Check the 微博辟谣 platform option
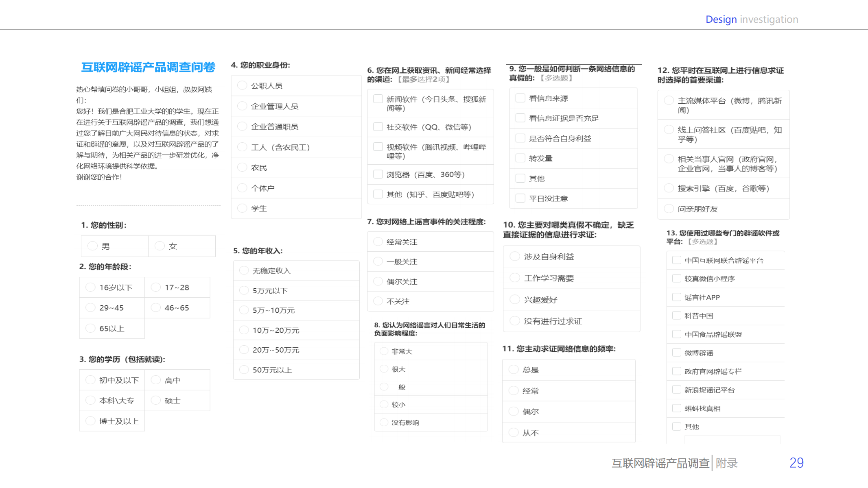The width and height of the screenshot is (868, 488). [677, 352]
